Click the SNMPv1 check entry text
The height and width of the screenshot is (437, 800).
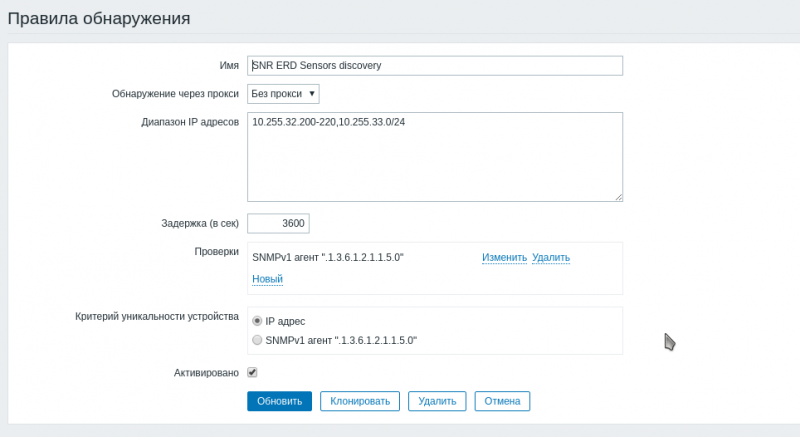328,258
